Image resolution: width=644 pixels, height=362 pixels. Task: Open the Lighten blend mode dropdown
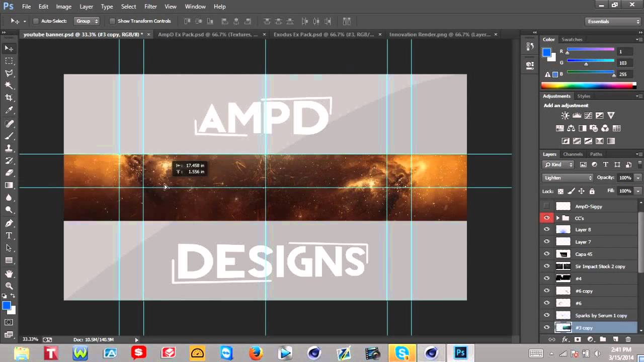(x=569, y=177)
